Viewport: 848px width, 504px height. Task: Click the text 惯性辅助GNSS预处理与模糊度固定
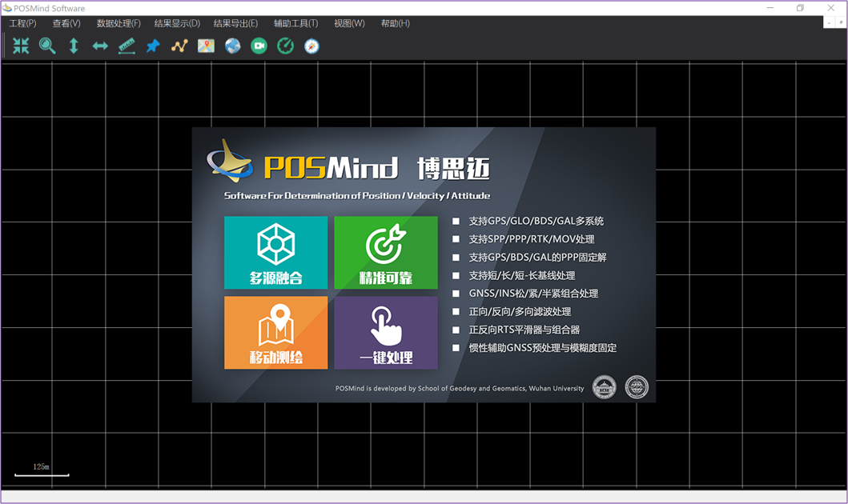[542, 348]
